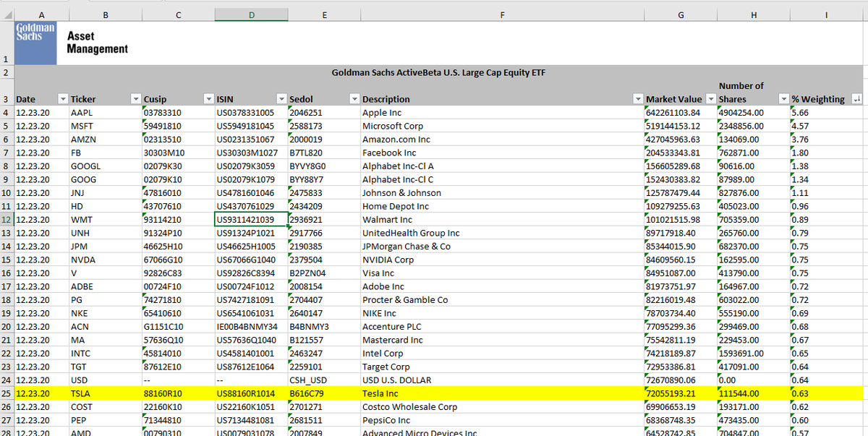Select the GOOGL ticker cell
Viewport: 868px width, 436px height.
pos(106,166)
